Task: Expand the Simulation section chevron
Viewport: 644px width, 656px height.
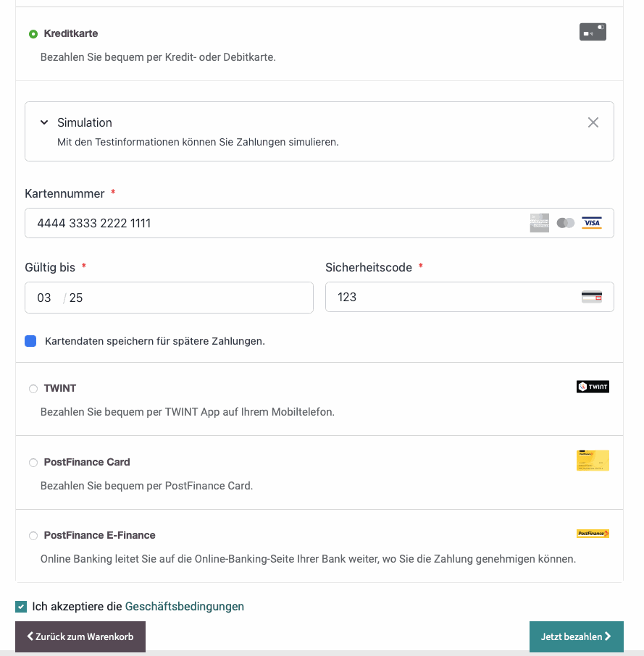Action: point(44,122)
